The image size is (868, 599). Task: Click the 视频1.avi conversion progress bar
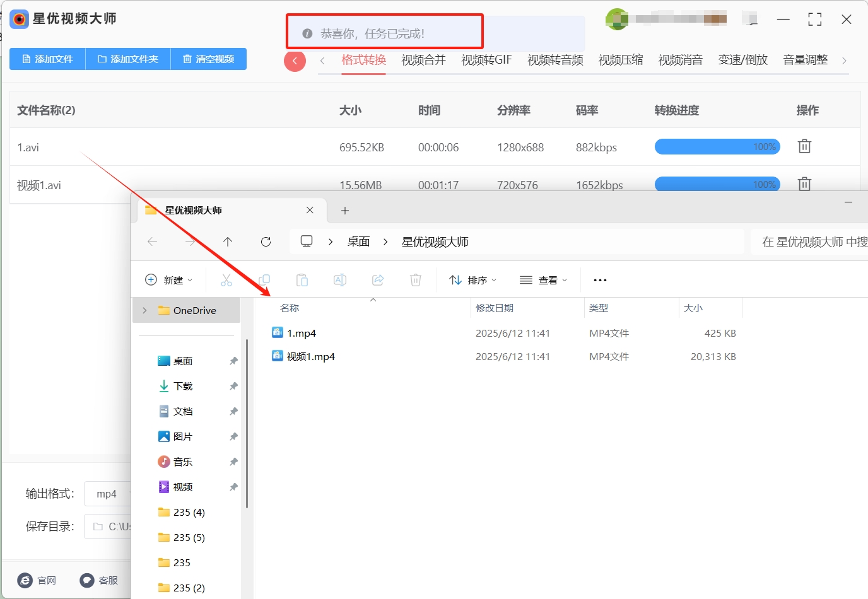click(x=717, y=184)
